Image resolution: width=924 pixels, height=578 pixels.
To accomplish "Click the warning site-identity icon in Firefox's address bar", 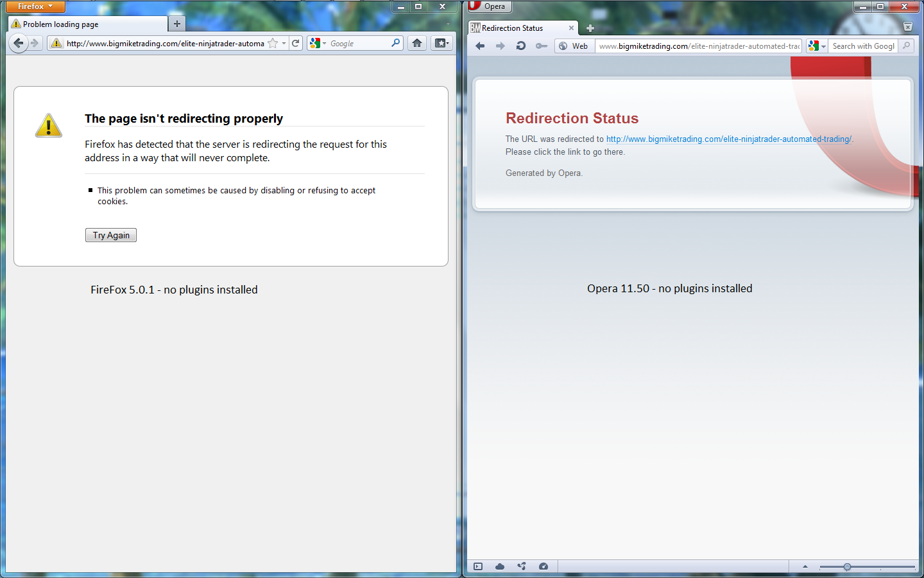I will click(56, 43).
